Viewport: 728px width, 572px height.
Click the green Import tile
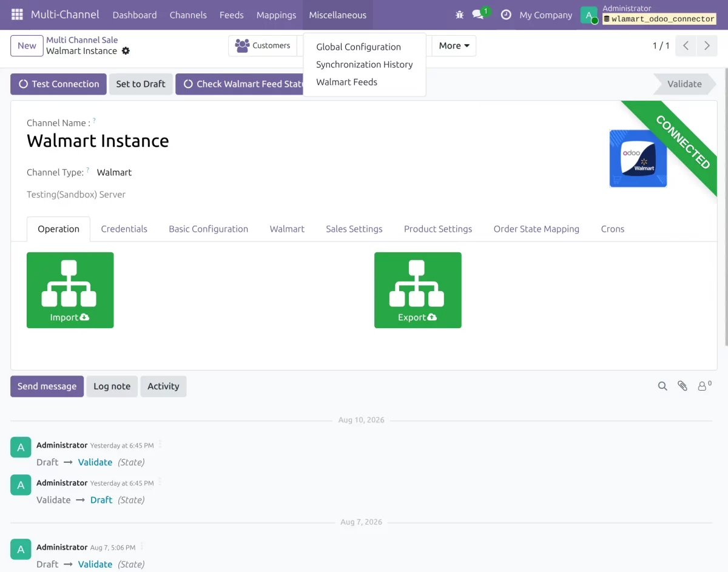coord(70,290)
